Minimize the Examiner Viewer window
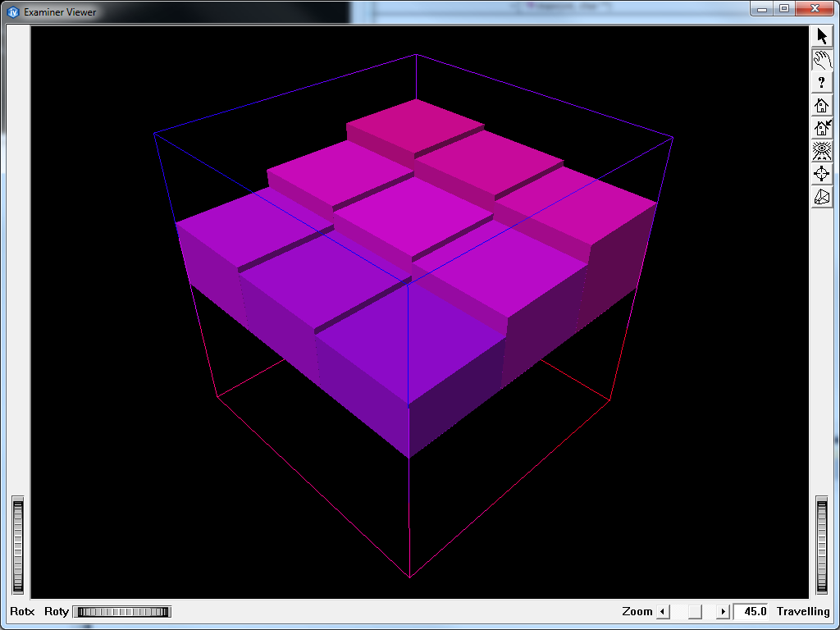 (763, 9)
